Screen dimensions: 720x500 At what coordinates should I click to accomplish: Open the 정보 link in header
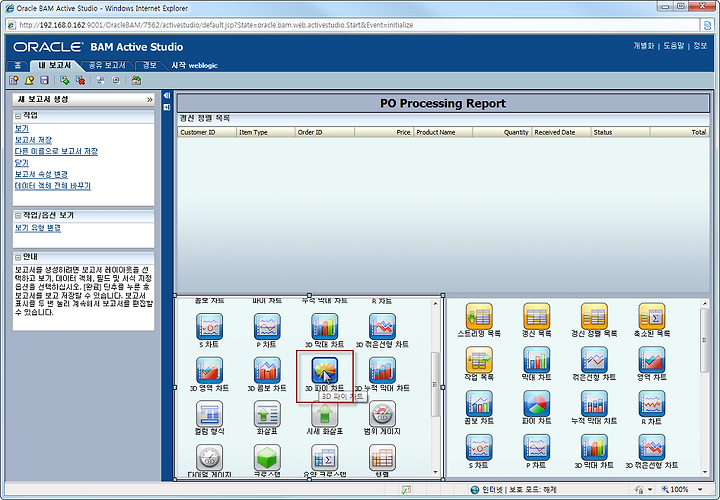pyautogui.click(x=700, y=46)
